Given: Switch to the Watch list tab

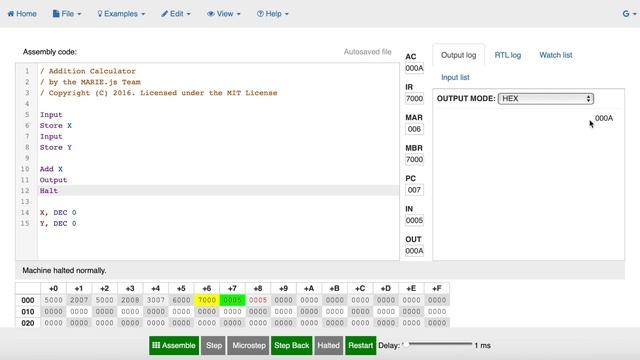Looking at the screenshot, I should point(556,55).
